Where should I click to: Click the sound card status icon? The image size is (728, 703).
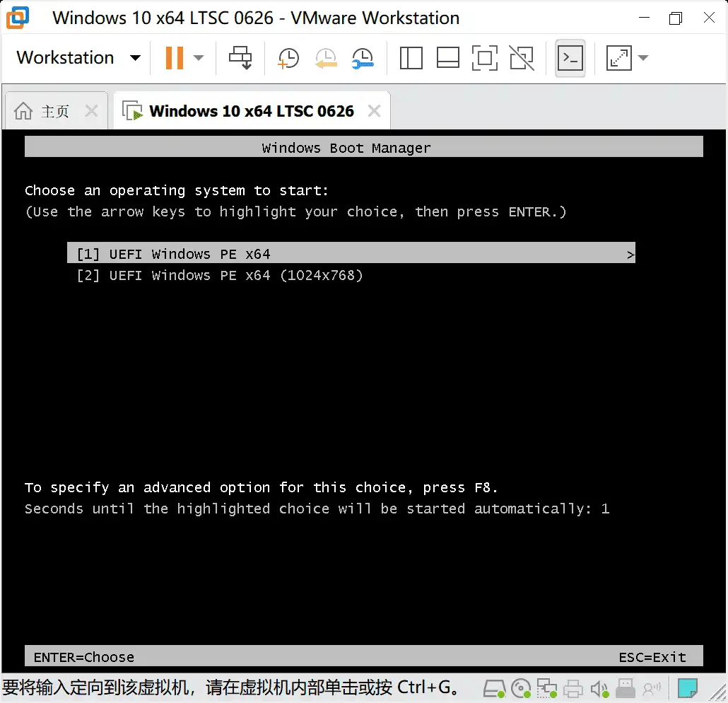point(599,687)
